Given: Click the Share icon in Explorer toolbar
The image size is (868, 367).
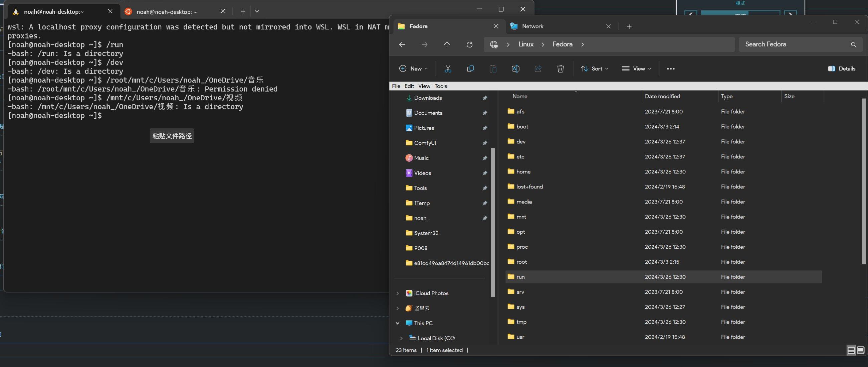Looking at the screenshot, I should click(538, 69).
